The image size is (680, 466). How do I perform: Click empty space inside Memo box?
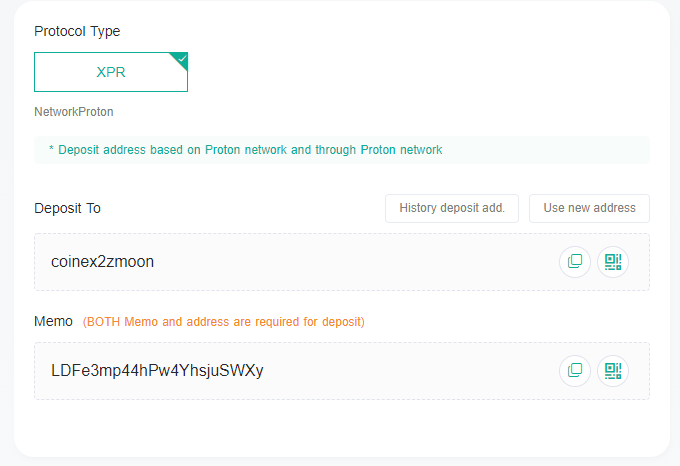coord(408,371)
